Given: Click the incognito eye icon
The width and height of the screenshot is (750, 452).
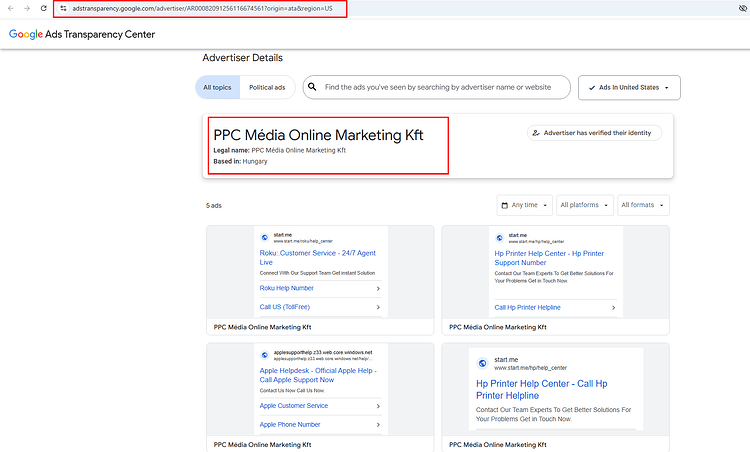Looking at the screenshot, I should (x=743, y=8).
